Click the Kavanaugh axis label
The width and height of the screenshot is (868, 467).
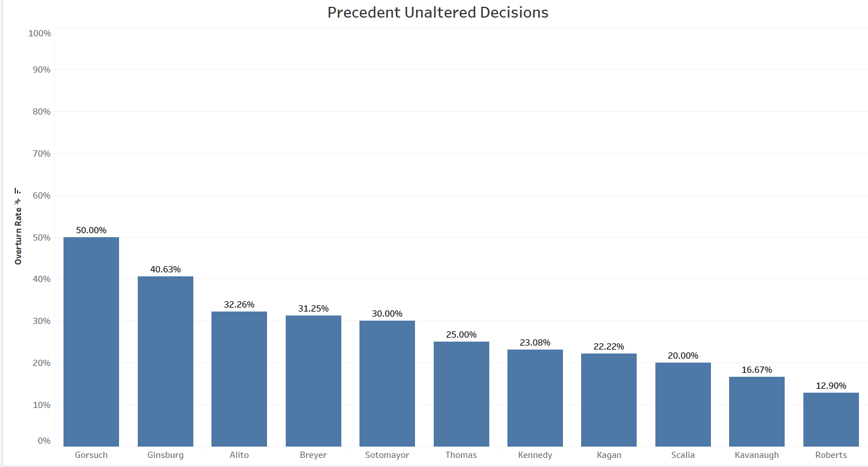pyautogui.click(x=757, y=455)
